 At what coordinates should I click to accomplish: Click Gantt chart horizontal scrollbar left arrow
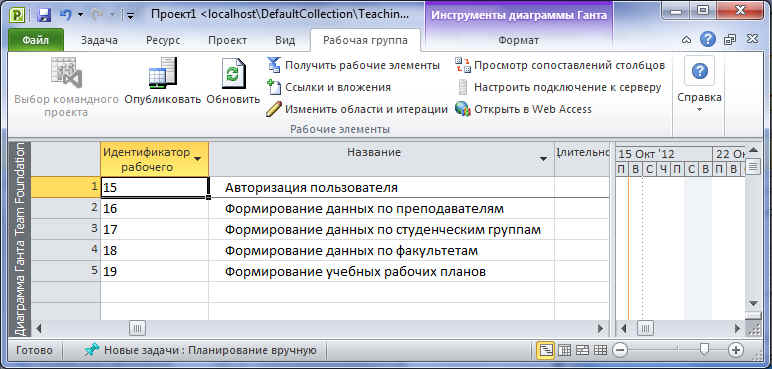[623, 328]
